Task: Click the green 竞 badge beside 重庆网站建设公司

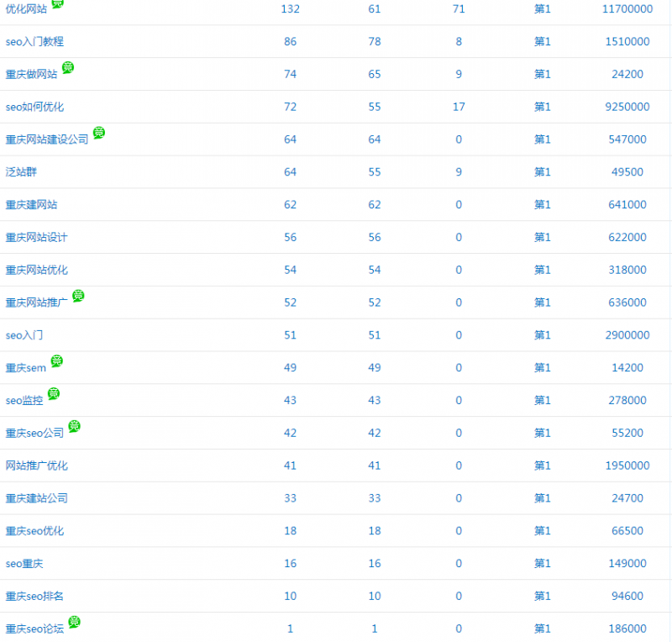Action: click(99, 133)
